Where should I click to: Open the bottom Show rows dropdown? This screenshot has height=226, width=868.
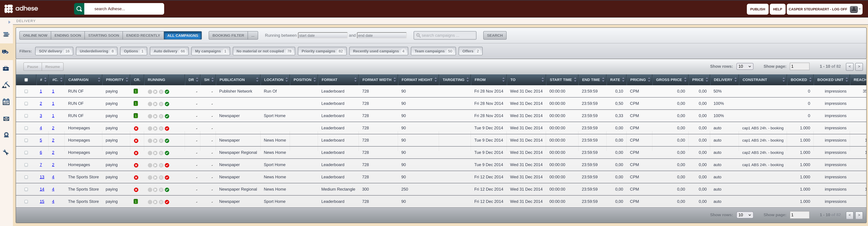745,215
